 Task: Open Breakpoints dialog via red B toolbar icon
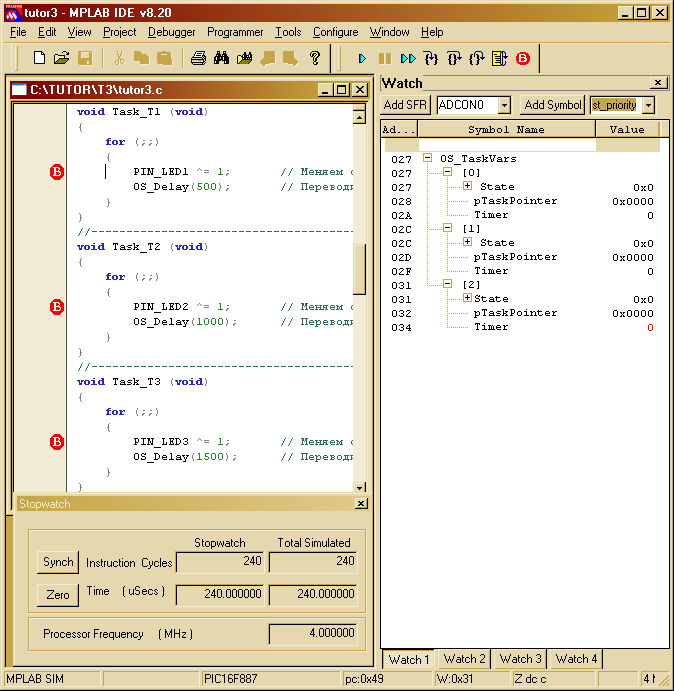pyautogui.click(x=523, y=58)
